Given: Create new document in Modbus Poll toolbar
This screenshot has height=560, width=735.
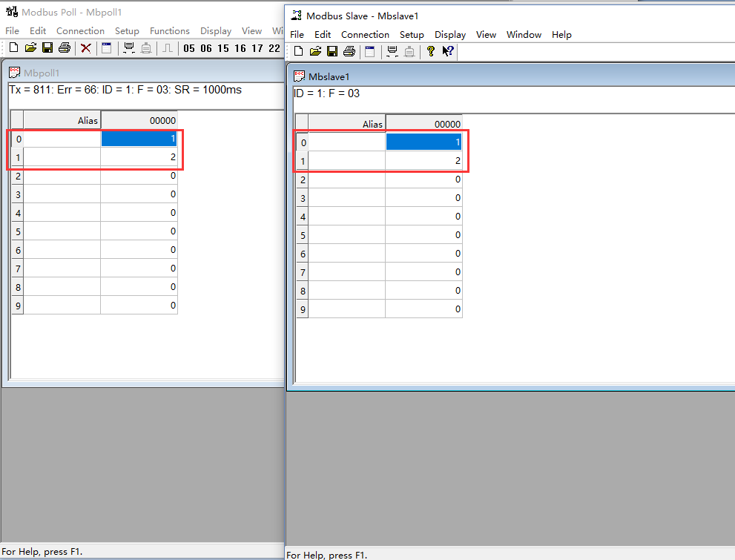Looking at the screenshot, I should point(13,48).
